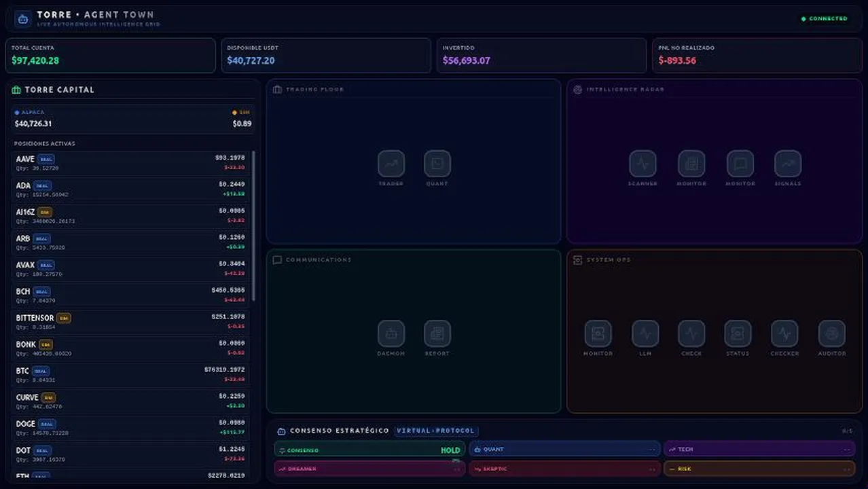Click the Alpaca balance $40,726.31

pyautogui.click(x=33, y=124)
